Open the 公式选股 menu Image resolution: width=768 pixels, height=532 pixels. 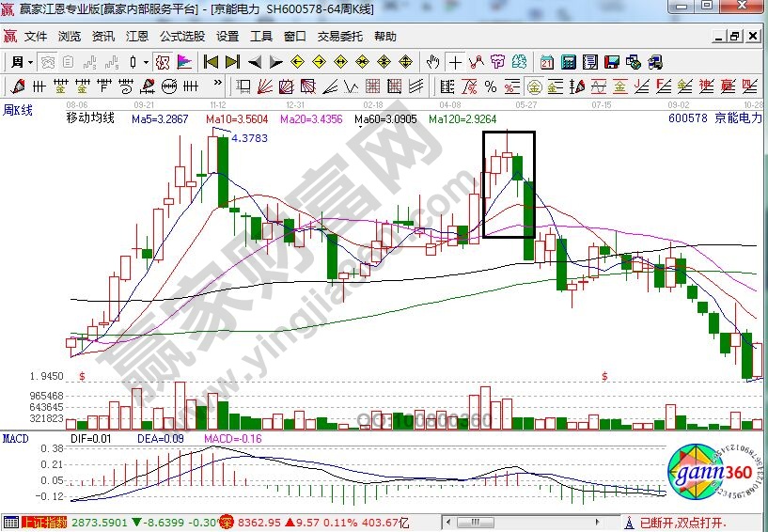181,37
